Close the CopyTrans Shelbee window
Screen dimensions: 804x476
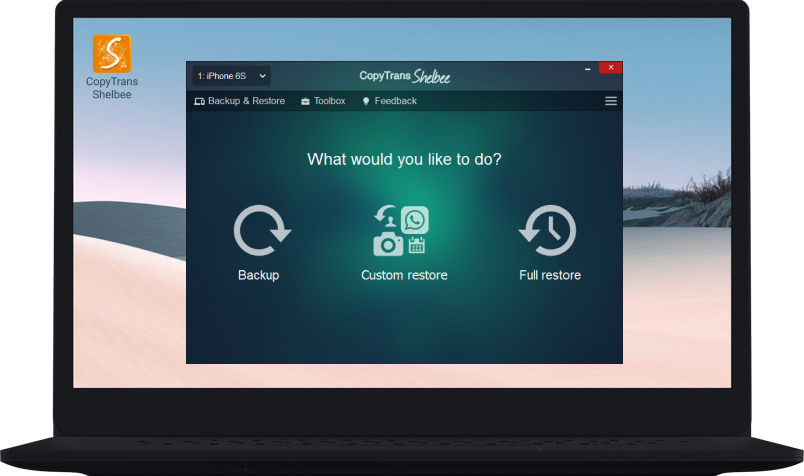[x=610, y=68]
